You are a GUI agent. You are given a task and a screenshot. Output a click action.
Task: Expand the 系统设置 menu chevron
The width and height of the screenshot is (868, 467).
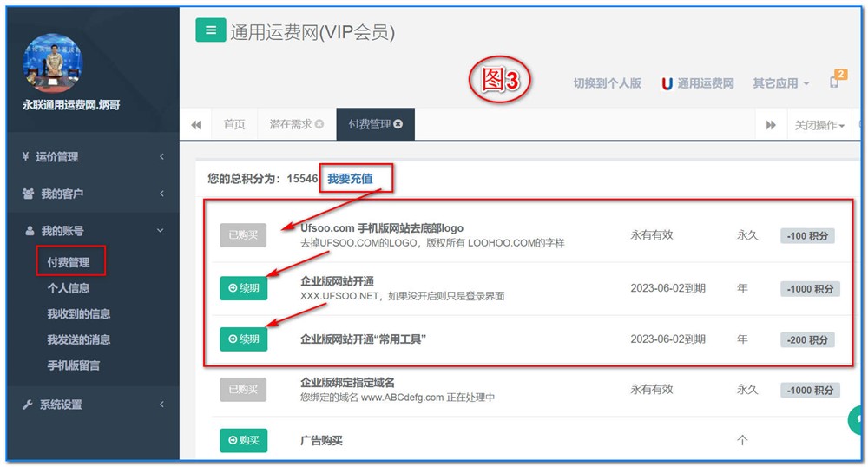click(161, 405)
